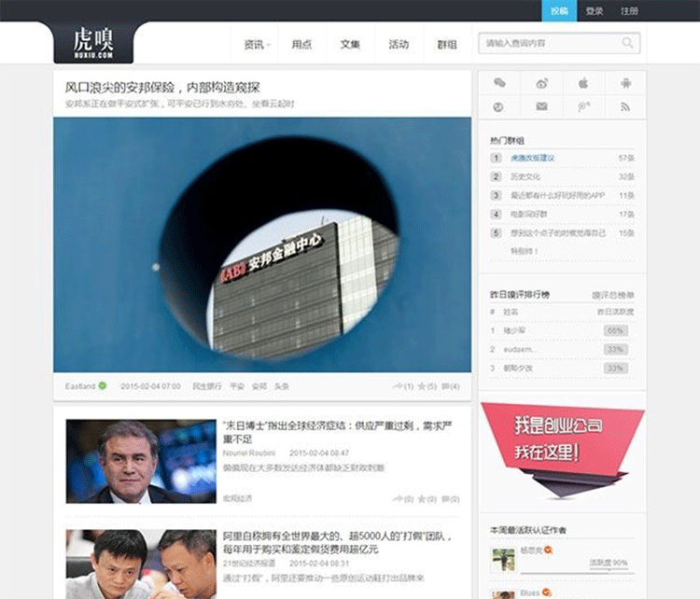Click rank 1 commenter with 66% activity
Screen dimensions: 700x599
pyautogui.click(x=514, y=330)
